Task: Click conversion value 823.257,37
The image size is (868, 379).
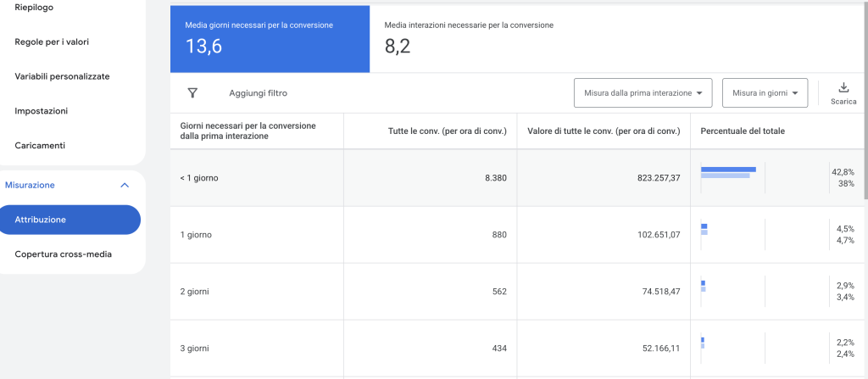Action: (x=657, y=178)
